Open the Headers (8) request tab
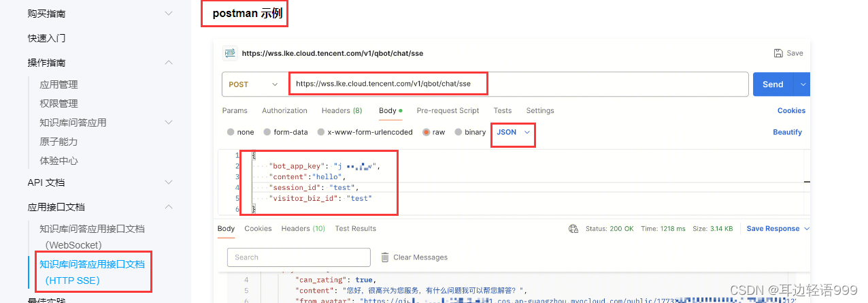The width and height of the screenshot is (868, 303). coord(341,110)
